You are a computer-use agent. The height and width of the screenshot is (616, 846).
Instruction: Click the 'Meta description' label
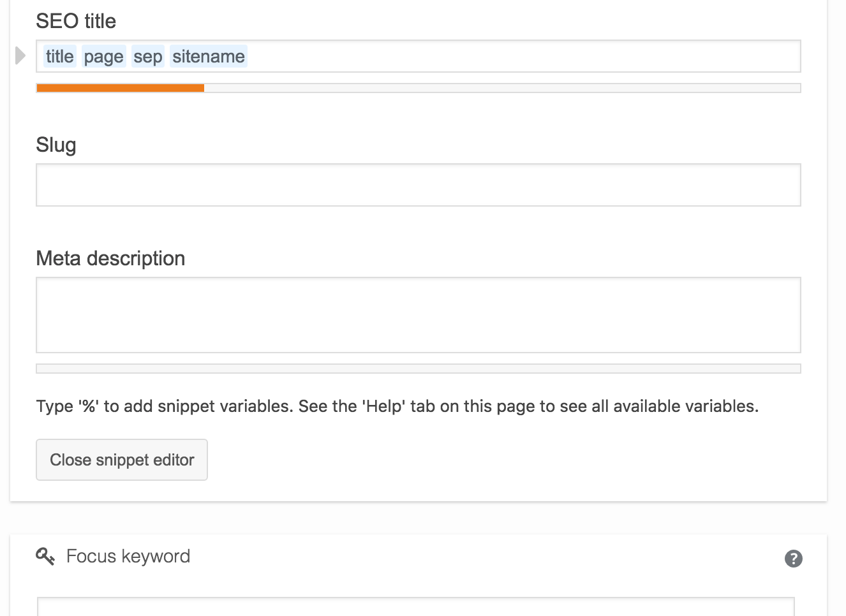pyautogui.click(x=111, y=258)
